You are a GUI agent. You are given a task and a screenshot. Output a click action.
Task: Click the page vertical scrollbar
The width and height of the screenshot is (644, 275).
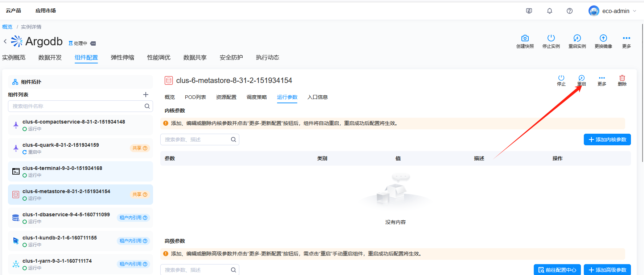(643, 93)
